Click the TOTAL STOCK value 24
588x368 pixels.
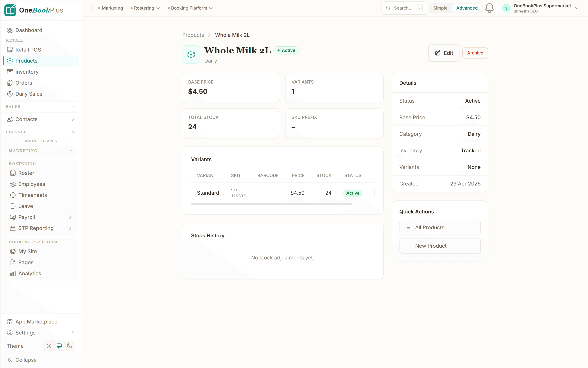(192, 127)
